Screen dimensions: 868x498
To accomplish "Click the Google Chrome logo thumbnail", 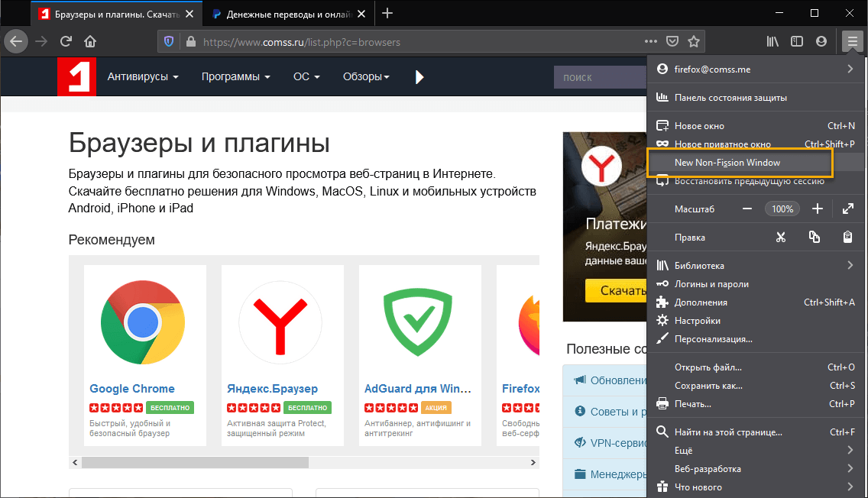I will point(143,322).
